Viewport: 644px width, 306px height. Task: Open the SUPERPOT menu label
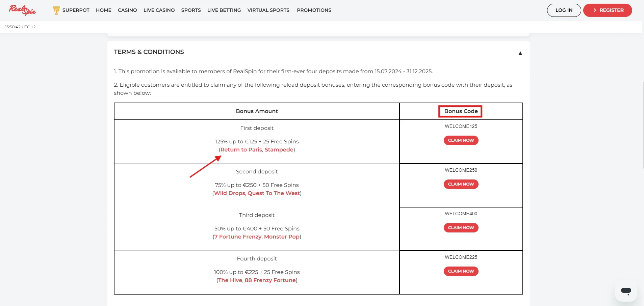[76, 10]
